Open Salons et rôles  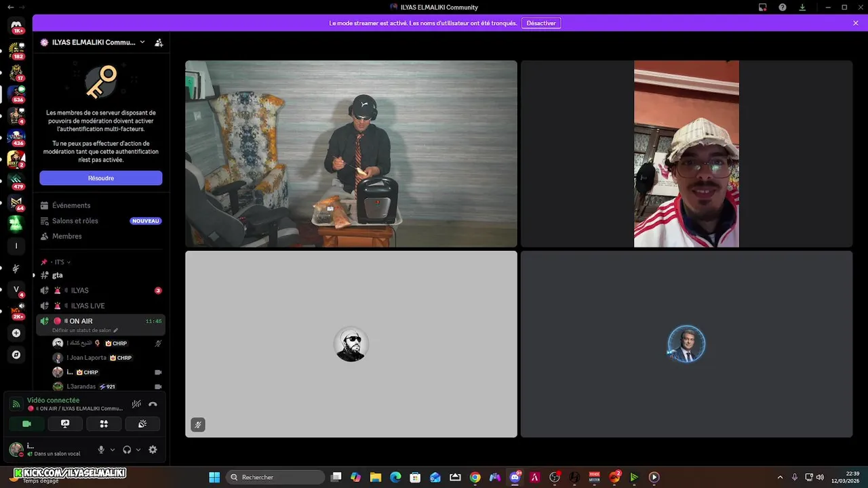point(100,221)
